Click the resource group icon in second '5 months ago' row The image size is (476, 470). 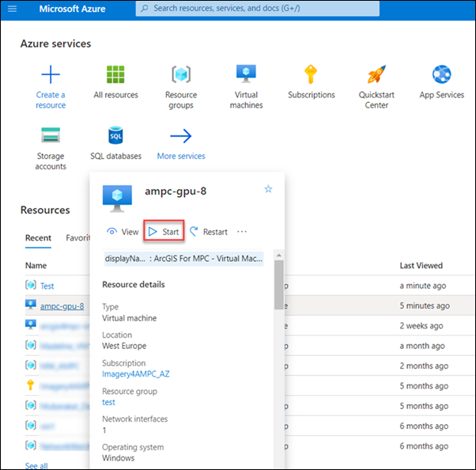coord(31,405)
